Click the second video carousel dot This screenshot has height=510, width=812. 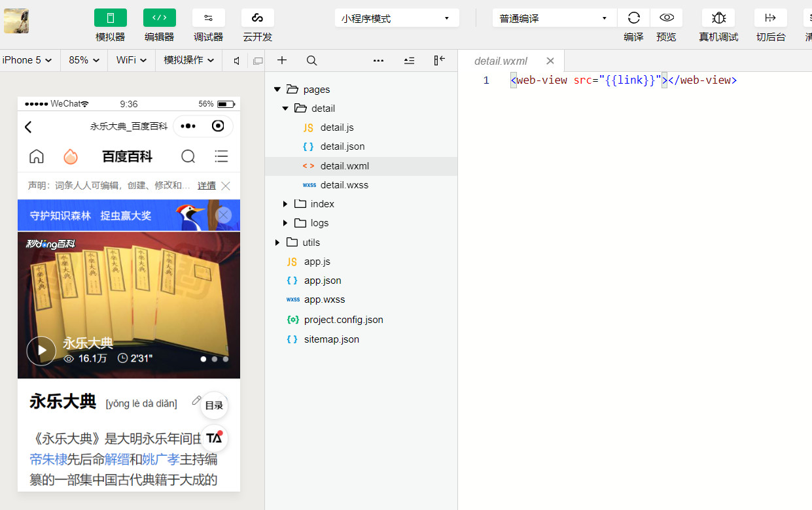[215, 359]
